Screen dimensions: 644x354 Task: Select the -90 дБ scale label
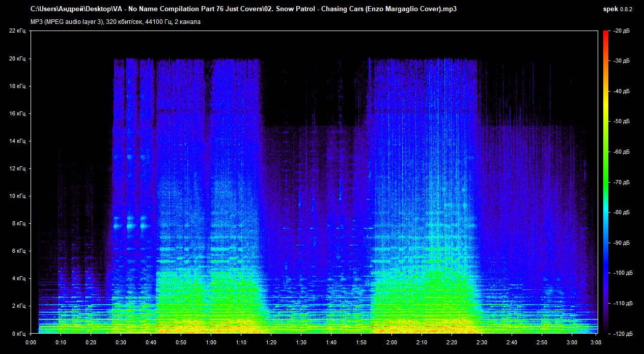click(x=622, y=243)
